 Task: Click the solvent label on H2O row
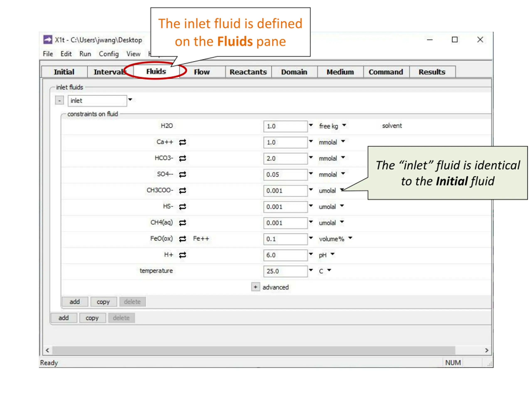click(392, 126)
